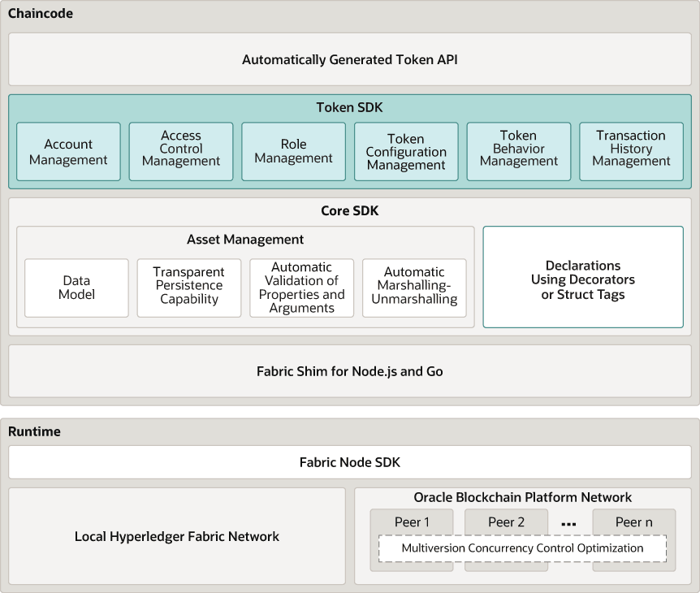
Task: Click the Core SDK header
Action: (x=349, y=210)
